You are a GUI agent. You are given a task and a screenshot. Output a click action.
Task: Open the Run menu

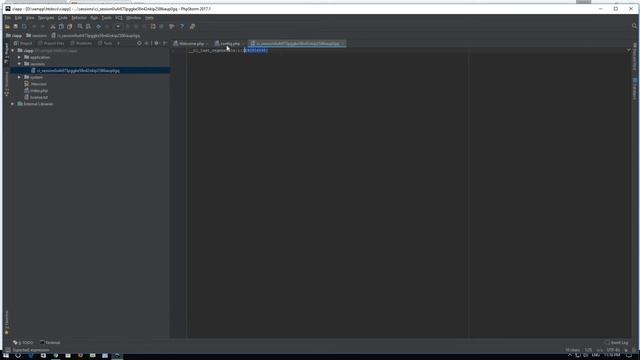point(94,18)
